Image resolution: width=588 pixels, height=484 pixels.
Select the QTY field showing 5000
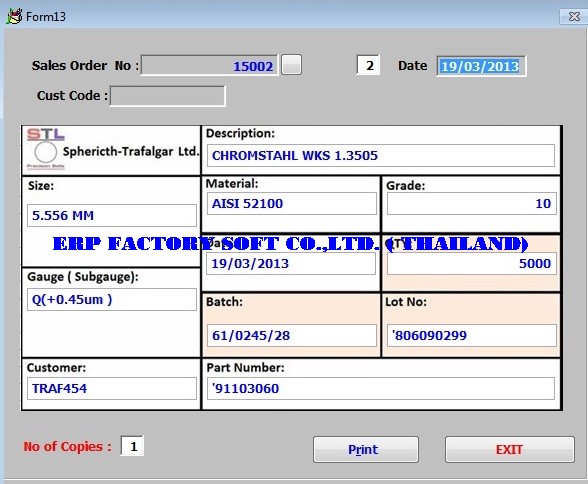point(472,264)
